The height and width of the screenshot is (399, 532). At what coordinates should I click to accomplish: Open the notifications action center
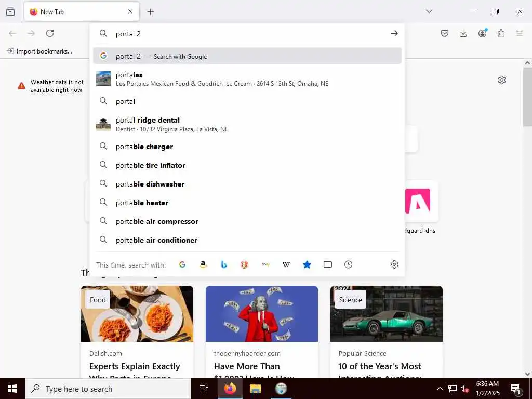click(516, 389)
